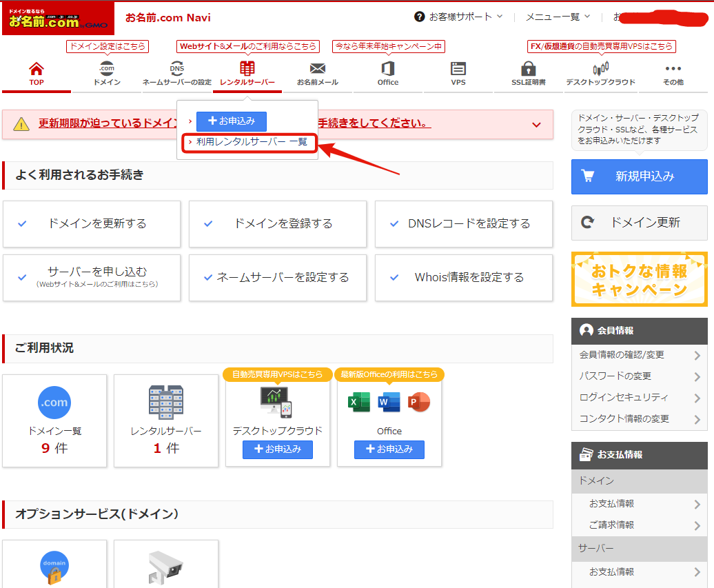Expand the renewal deadline warning banner chevron
714x588 pixels.
(536, 125)
